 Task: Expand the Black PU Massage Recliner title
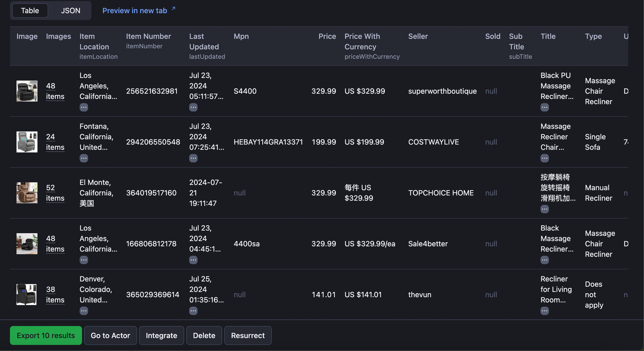[x=545, y=107]
